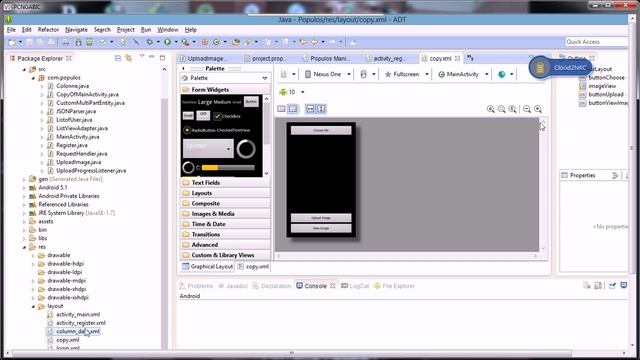Collapse the layout folder node

(33, 306)
